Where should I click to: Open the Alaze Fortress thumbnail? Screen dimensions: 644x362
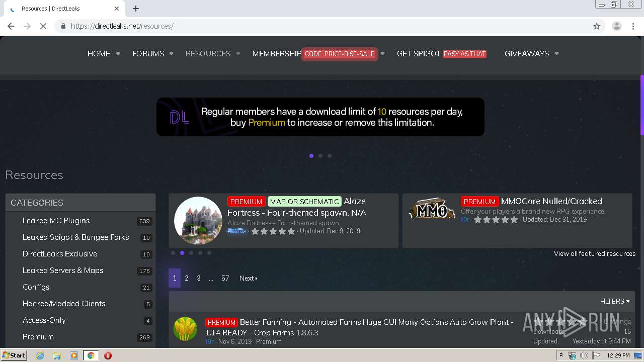[198, 221]
